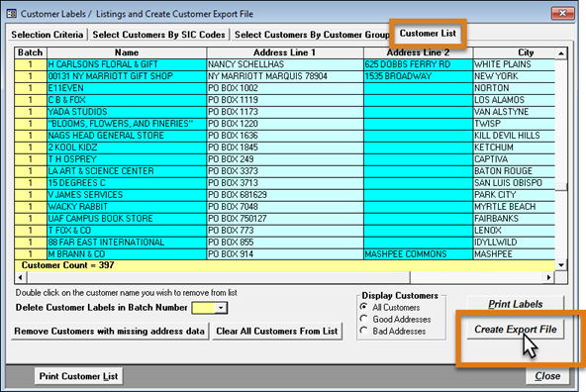Screen dimensions: 586x392
Task: Switch to the Selection Criteria tab
Action: 48,35
